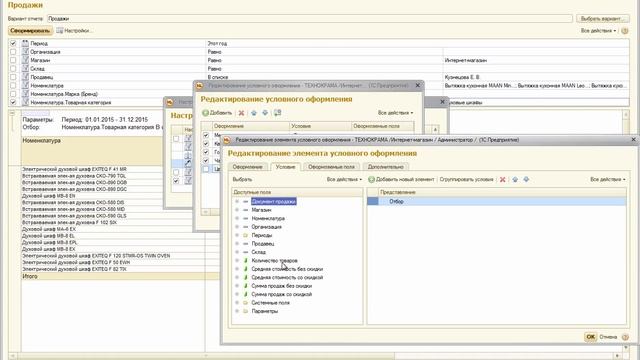Click Выбрать above available fields
The image size is (640, 360).
[242, 180]
